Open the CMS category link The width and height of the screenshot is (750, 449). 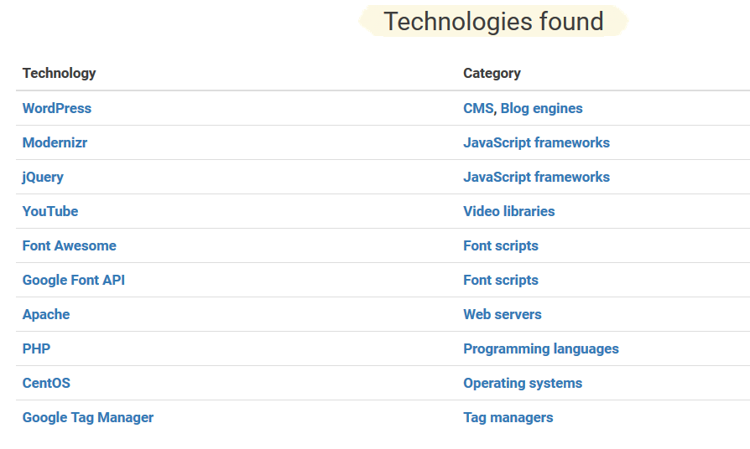[478, 109]
